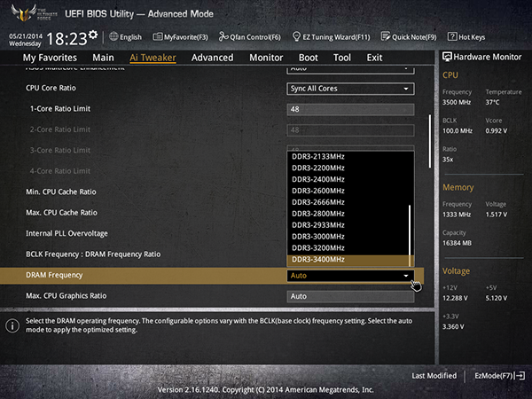Click the 05/21/2014 date text
This screenshot has width=532, height=399.
click(26, 36)
